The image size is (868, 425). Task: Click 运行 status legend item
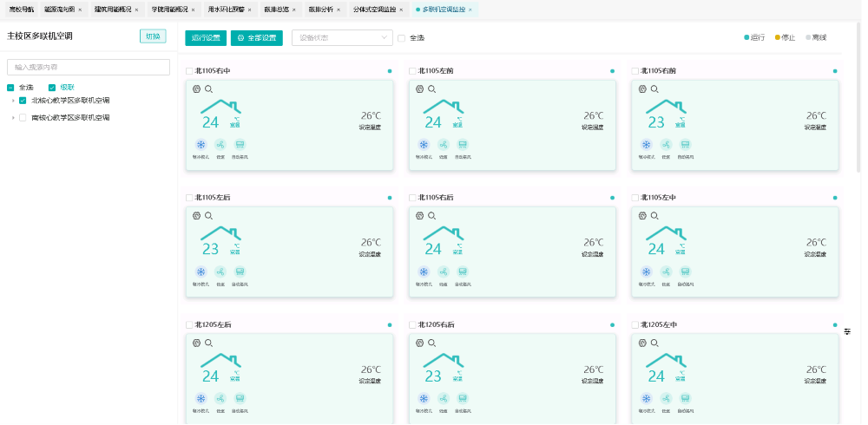tap(754, 37)
